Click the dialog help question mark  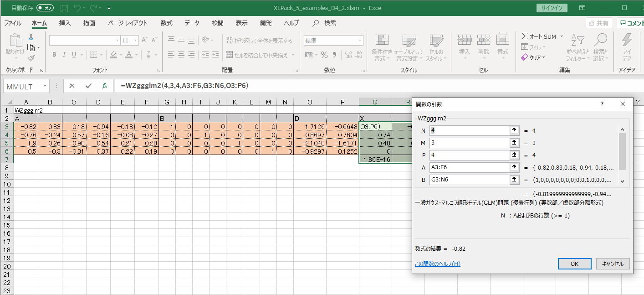(x=602, y=104)
